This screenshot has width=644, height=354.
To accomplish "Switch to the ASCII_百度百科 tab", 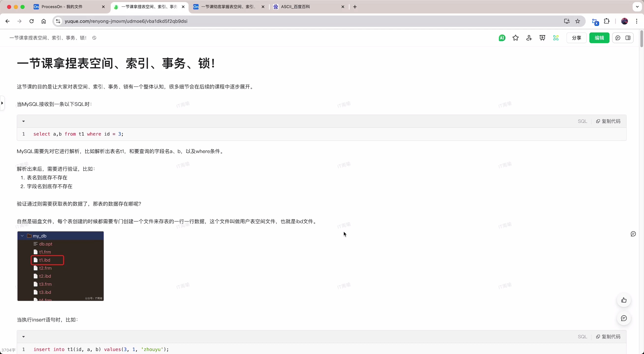I will point(300,7).
